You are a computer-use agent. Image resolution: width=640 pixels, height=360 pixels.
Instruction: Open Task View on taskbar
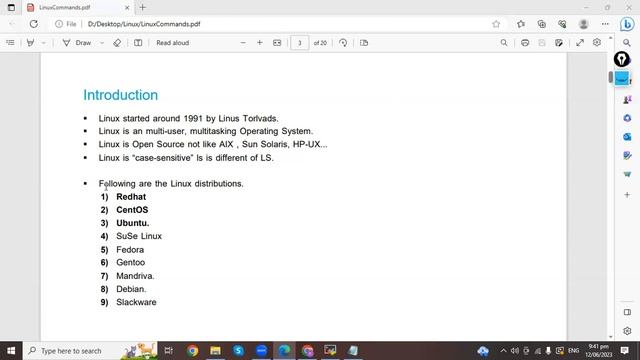pos(169,351)
